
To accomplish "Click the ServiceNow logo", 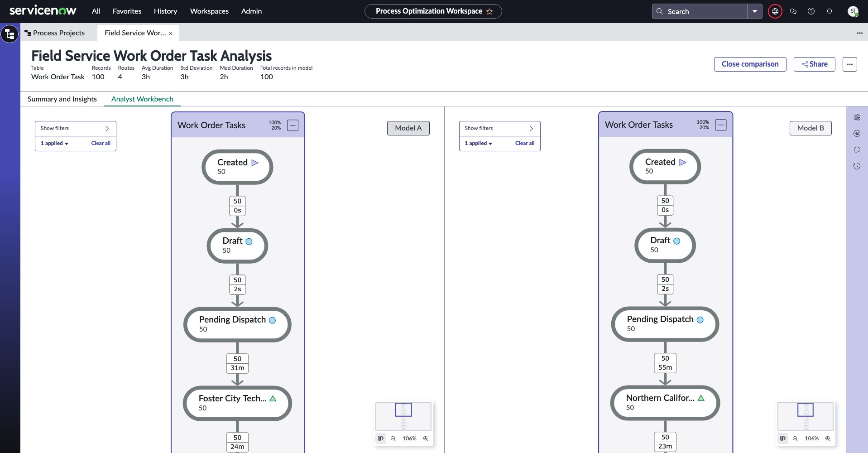I will click(43, 11).
